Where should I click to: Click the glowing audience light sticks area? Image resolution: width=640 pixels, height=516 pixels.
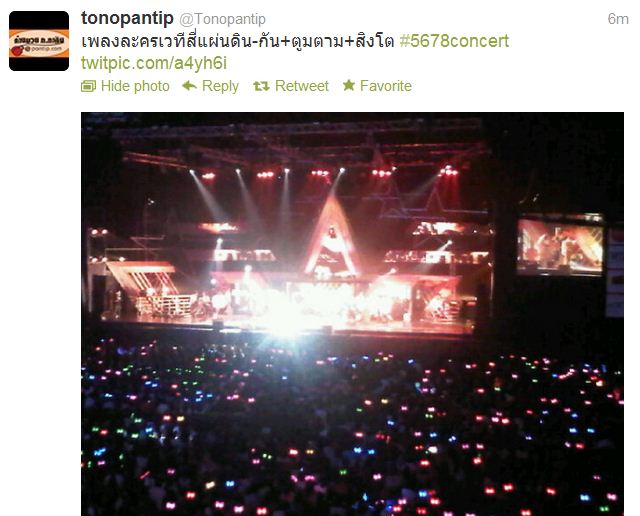pos(352,429)
